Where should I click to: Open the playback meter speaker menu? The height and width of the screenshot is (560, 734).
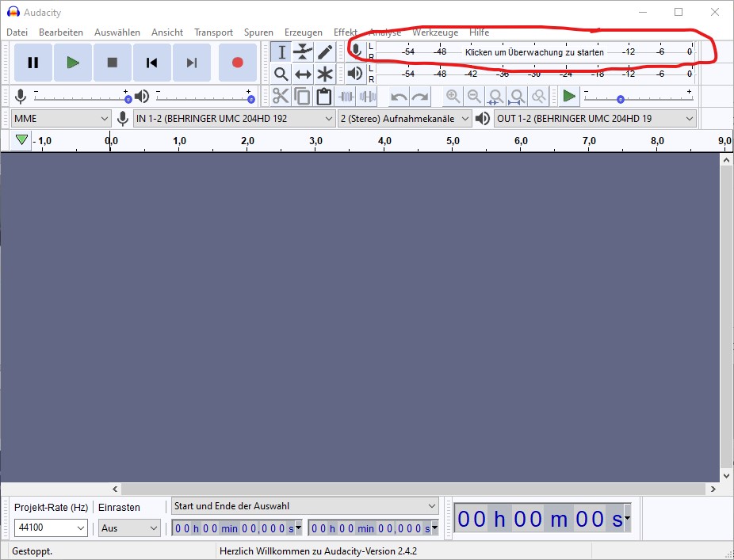pyautogui.click(x=356, y=74)
